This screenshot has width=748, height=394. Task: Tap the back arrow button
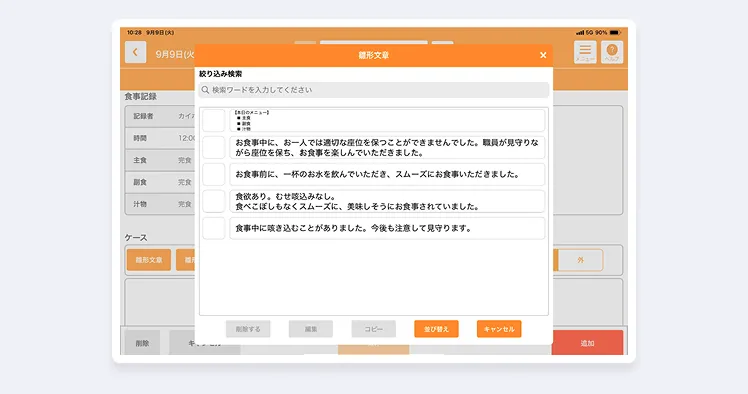coord(135,52)
